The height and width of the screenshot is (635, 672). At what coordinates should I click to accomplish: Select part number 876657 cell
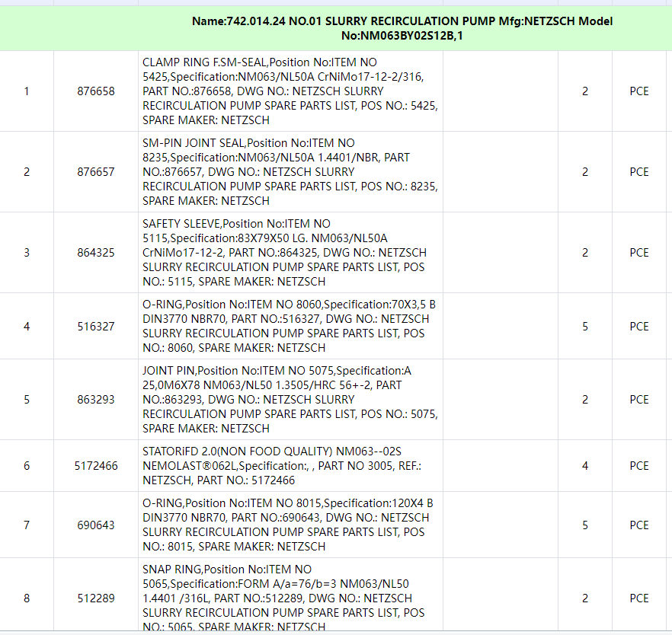[x=96, y=172]
